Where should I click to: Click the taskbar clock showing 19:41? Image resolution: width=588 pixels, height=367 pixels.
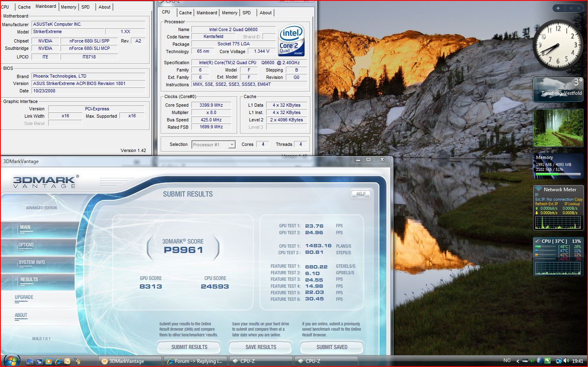click(x=577, y=361)
